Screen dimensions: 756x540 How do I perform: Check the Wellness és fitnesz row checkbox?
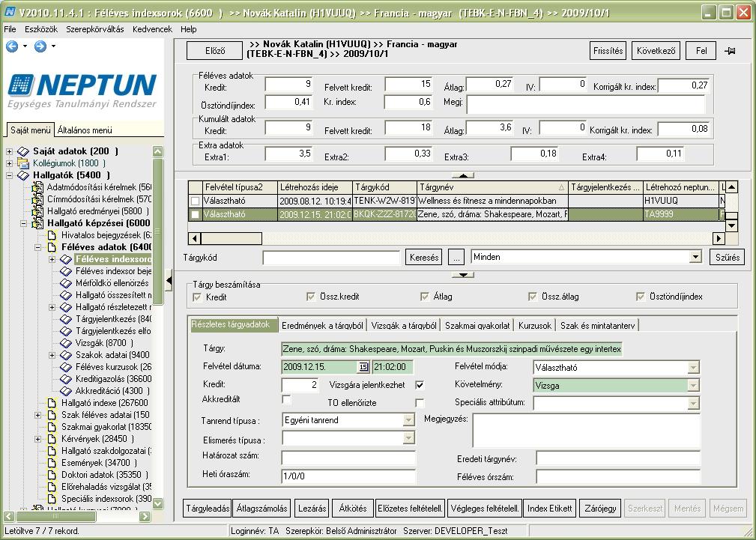point(195,201)
